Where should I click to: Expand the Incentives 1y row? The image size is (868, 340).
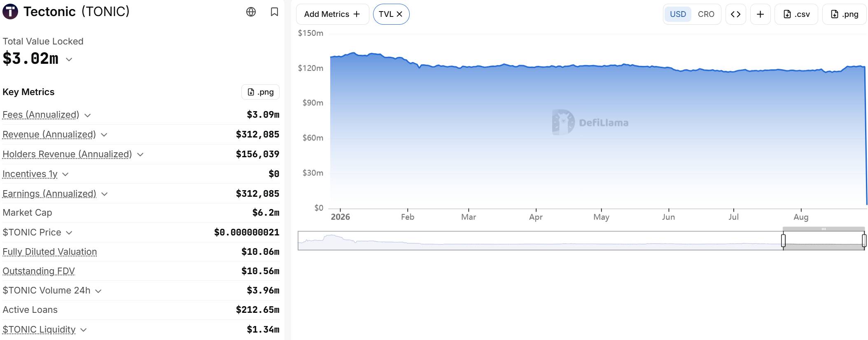click(x=65, y=175)
